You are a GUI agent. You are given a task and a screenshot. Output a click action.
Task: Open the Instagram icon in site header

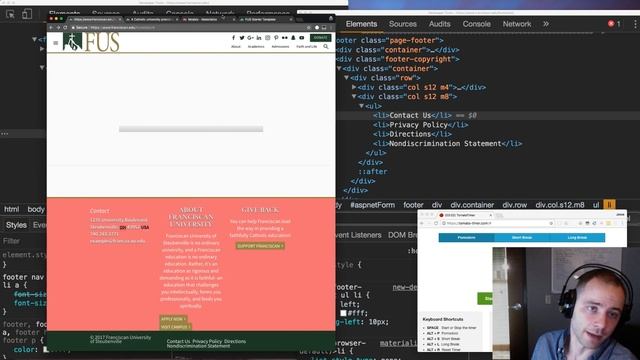(x=267, y=38)
